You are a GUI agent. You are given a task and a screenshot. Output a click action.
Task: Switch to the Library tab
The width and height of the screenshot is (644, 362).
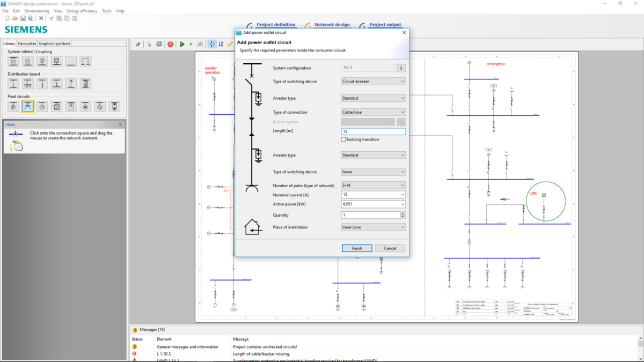click(x=9, y=43)
